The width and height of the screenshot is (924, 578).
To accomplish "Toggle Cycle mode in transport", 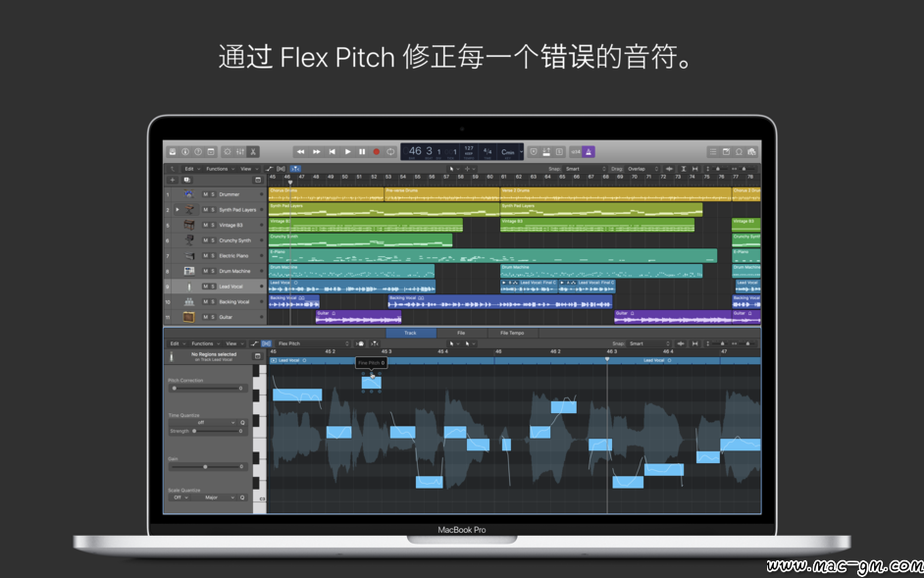I will [390, 151].
